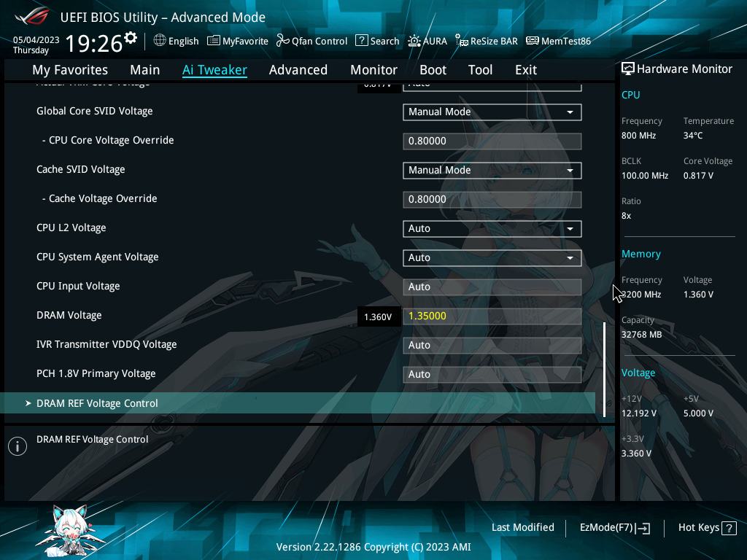Screen dimensions: 747x560
Task: Click the 100.00 MHz BCLK value
Action: click(645, 176)
